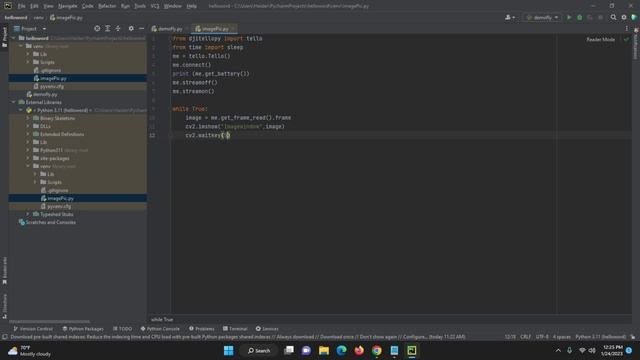
Task: Launch Microsoft Edge from the taskbar
Action: tap(342, 351)
